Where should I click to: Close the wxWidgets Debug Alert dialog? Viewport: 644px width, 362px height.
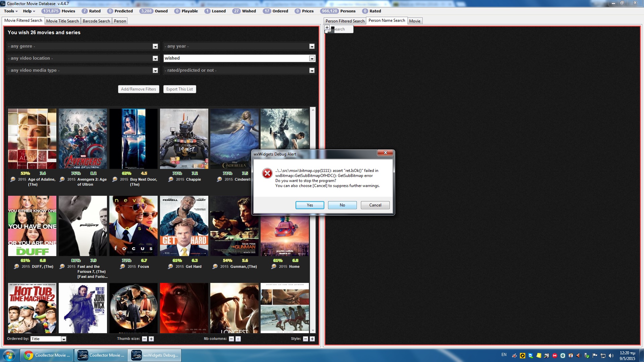[x=385, y=153]
